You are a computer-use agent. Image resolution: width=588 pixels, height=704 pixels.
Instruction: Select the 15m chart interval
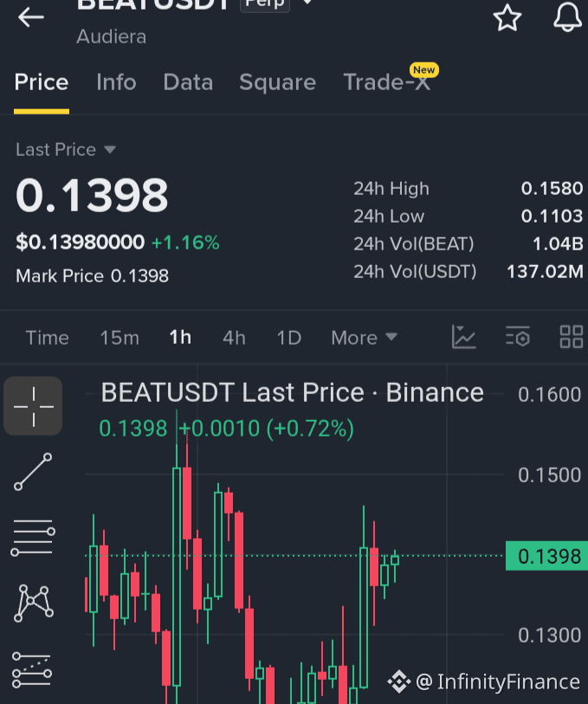pyautogui.click(x=120, y=338)
